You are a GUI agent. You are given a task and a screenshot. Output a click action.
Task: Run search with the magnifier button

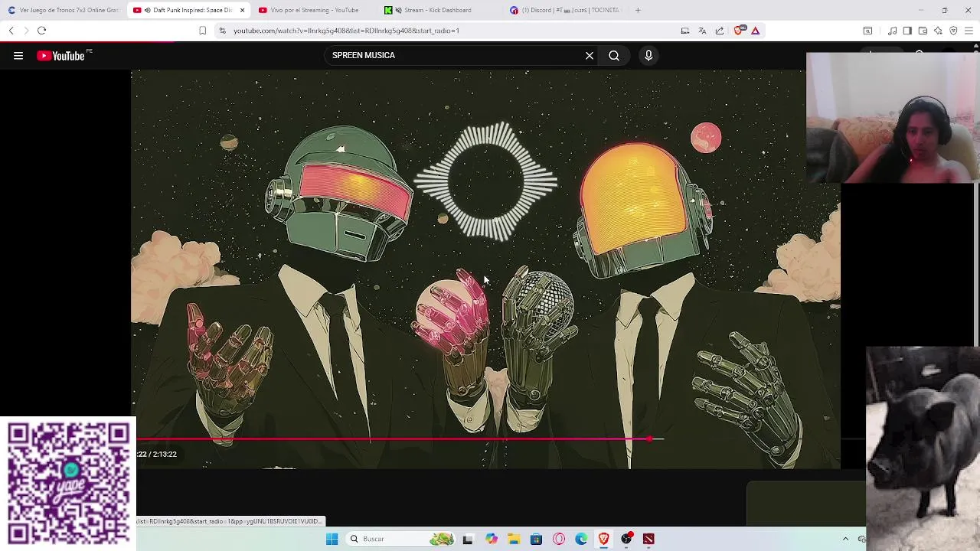(614, 55)
